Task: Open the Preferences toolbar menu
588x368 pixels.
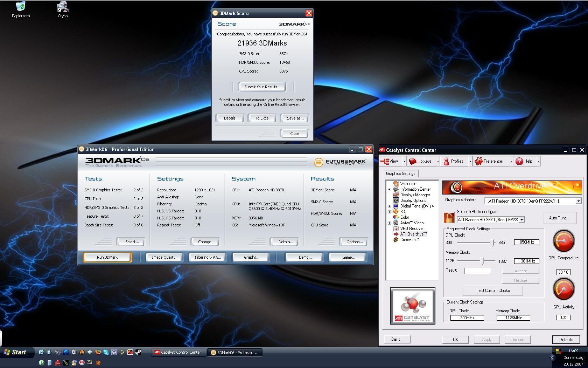Action: (490, 161)
